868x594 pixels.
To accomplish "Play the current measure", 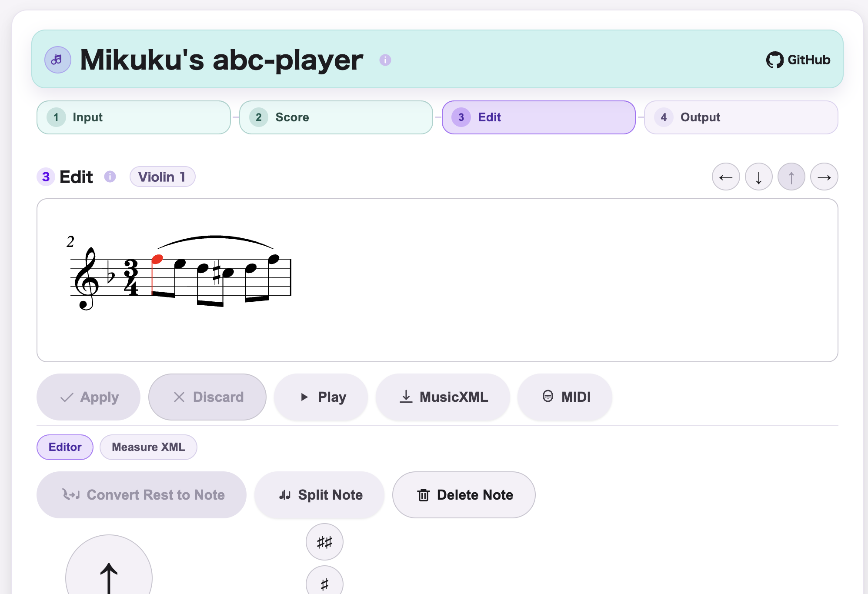I will 320,397.
